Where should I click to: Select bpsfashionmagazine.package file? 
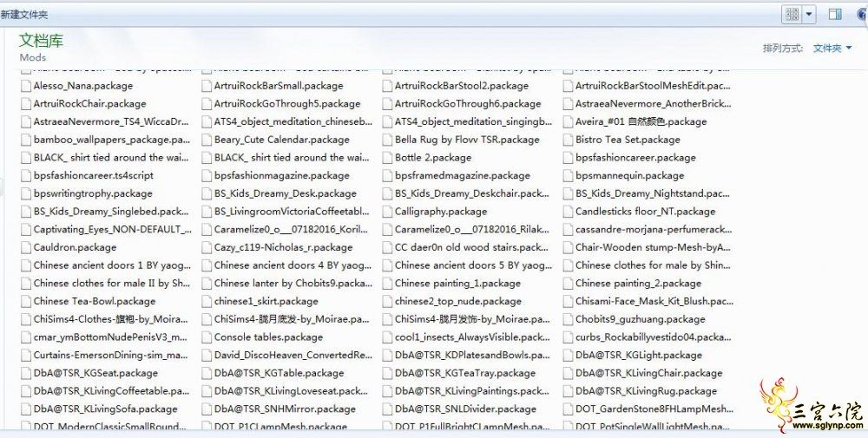coord(282,176)
